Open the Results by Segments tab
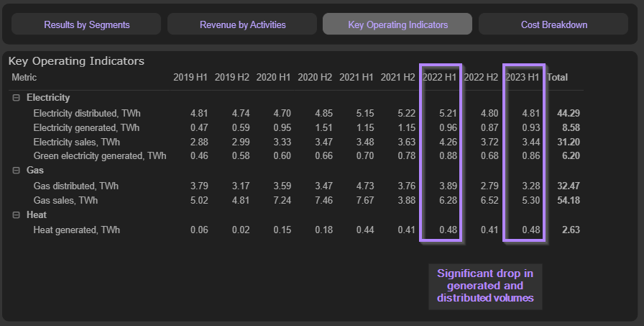The image size is (644, 326). [87, 24]
